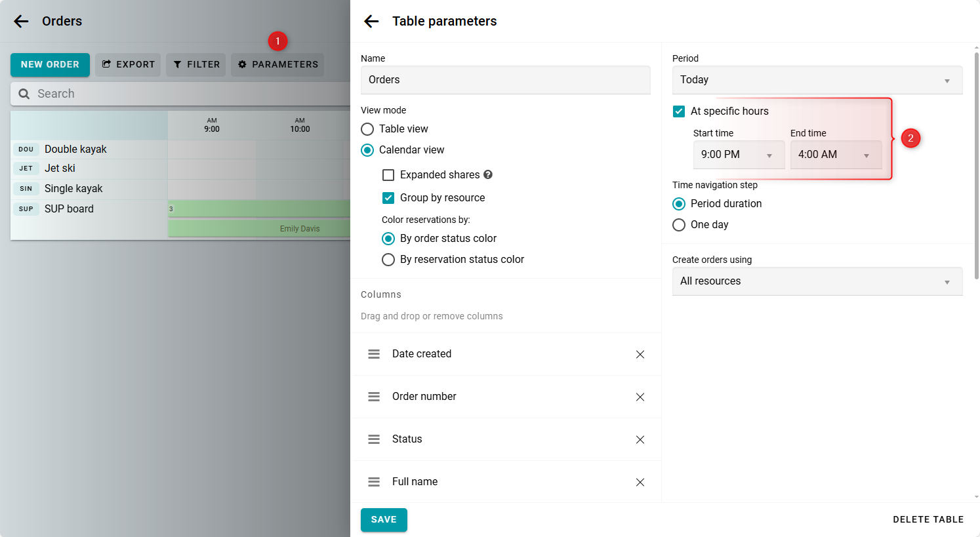The height and width of the screenshot is (537, 980).
Task: Select One day navigation step
Action: 679,225
